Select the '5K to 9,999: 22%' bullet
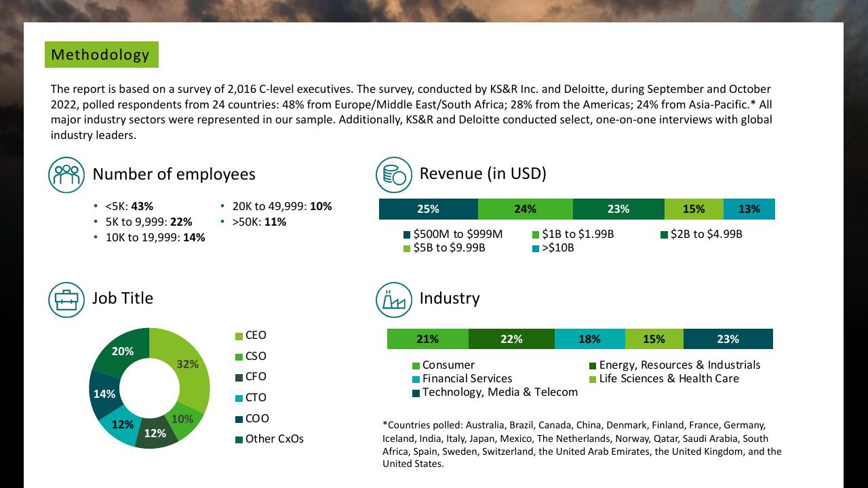The height and width of the screenshot is (488, 868). 149,222
